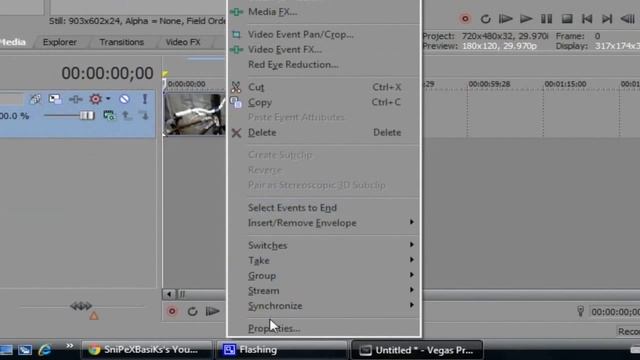
Task: Click Make Compositing Child arrow icon
Action: coord(144,116)
